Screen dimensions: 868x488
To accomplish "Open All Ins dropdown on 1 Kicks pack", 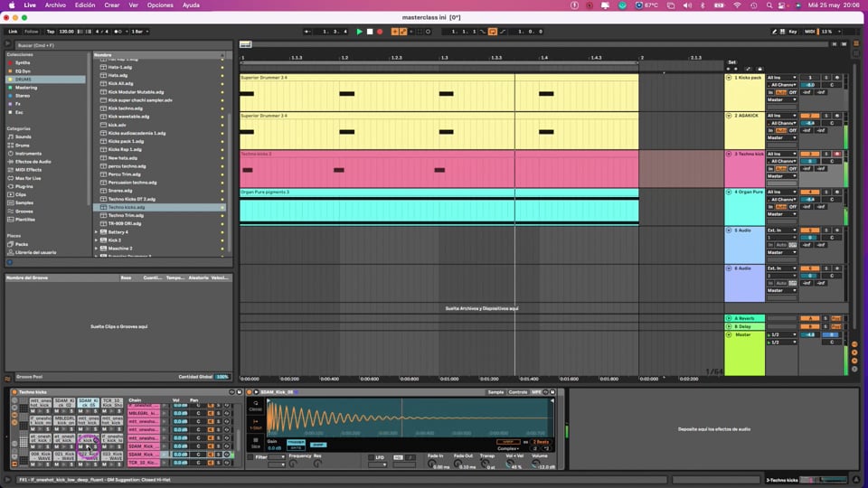I will pos(781,78).
